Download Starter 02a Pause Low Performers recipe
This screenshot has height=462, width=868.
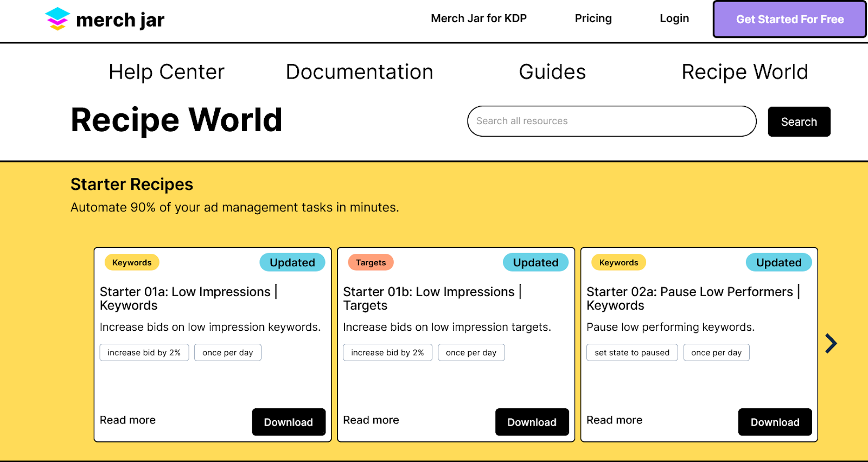775,422
